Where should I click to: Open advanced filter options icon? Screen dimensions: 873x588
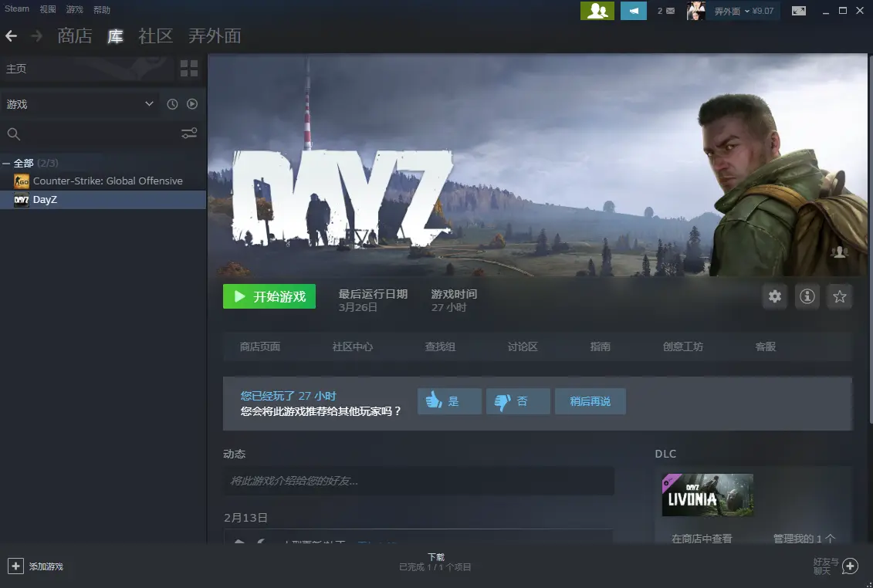pos(189,133)
